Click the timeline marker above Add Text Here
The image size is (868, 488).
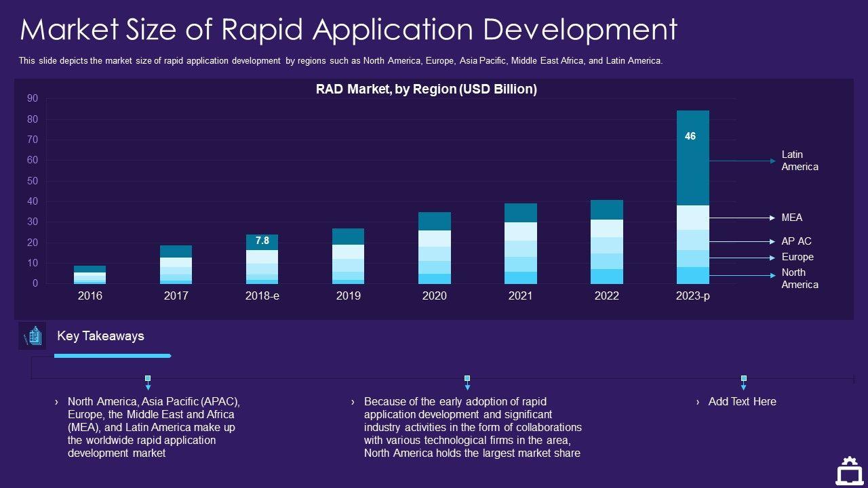[x=744, y=382]
